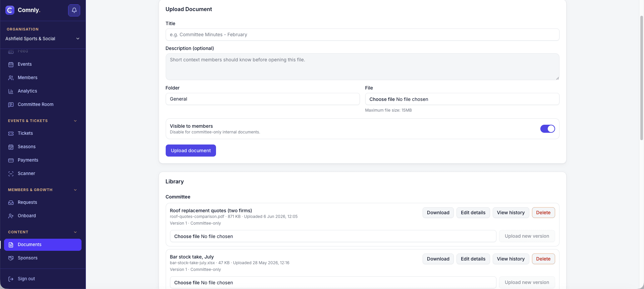Click the page vertical scrollbar
Image resolution: width=644 pixels, height=289 pixels.
pyautogui.click(x=641, y=78)
